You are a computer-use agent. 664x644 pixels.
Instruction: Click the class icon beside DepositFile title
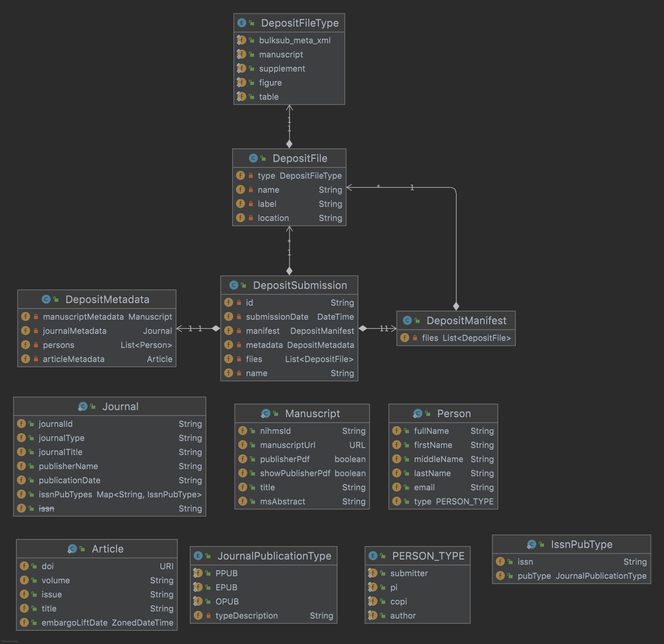point(253,158)
